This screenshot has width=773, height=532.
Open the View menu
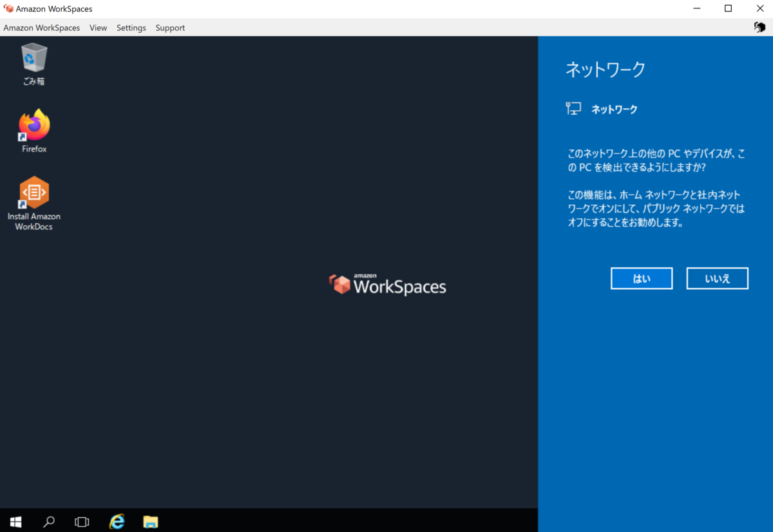98,28
